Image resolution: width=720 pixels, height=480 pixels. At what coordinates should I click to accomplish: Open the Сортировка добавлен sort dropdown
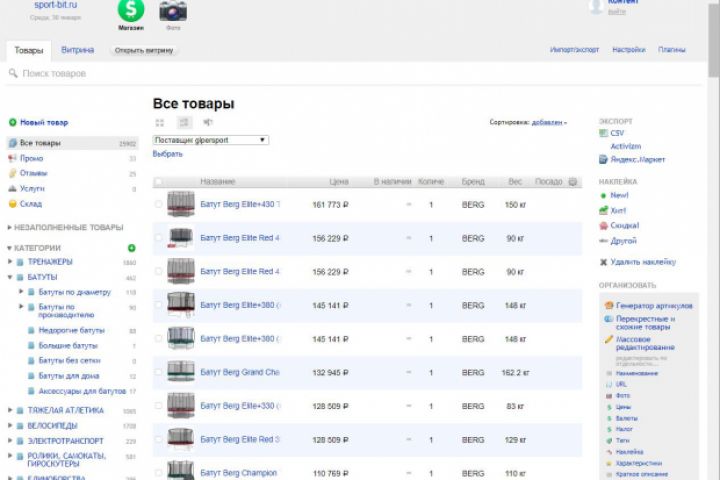(x=549, y=122)
